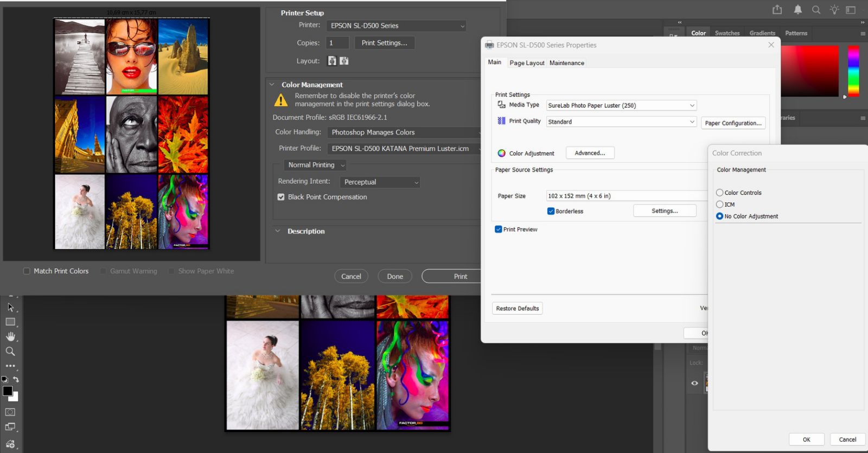Click the Share icon at top right
Viewport: 868px width, 453px height.
[x=777, y=10]
